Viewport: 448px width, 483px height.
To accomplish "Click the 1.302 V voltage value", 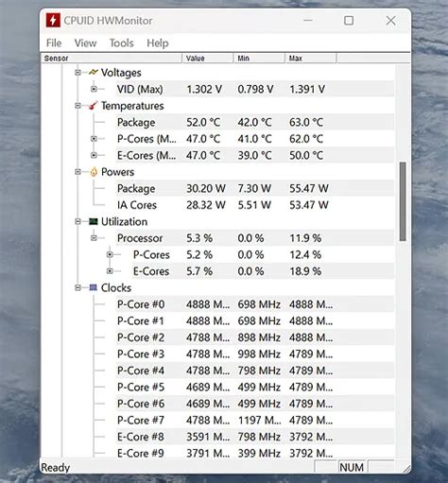I will tap(204, 89).
